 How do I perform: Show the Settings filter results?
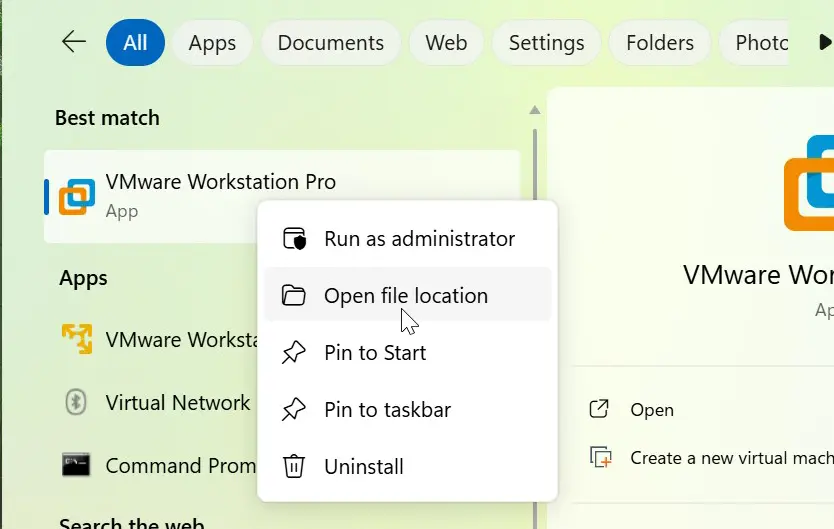click(x=546, y=43)
